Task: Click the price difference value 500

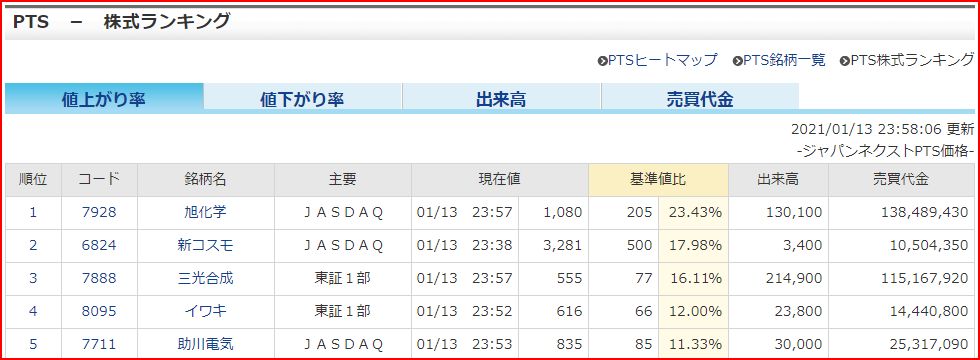Action: (639, 246)
